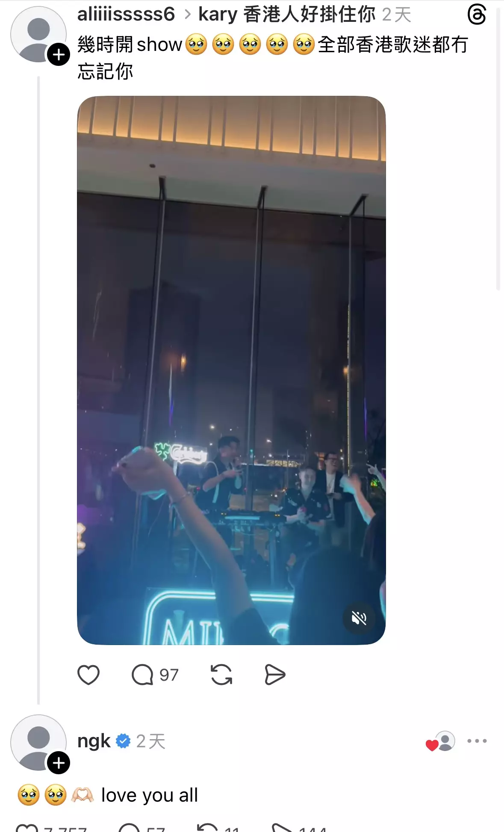
Task: Follow aliiiisssss6 using the avatar plus badge
Action: tap(59, 55)
